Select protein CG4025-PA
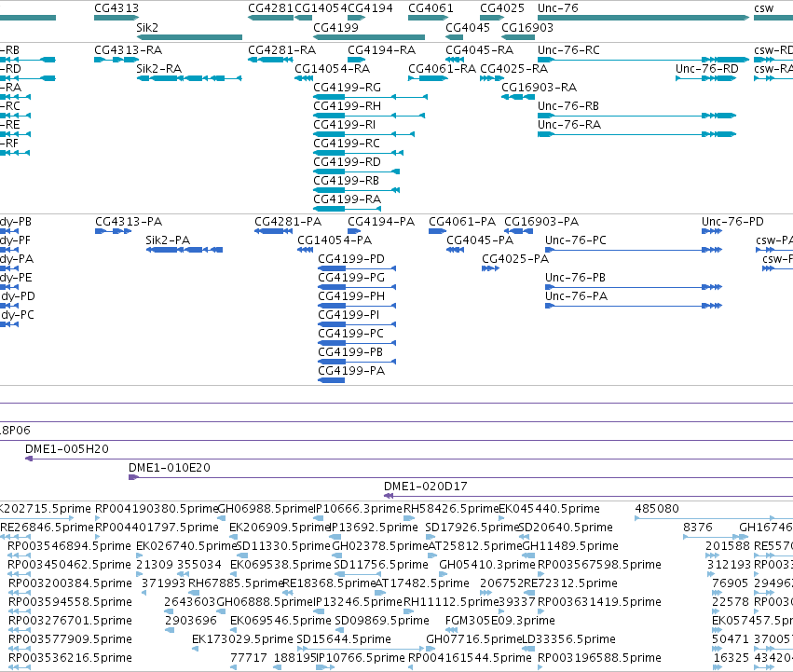Image resolution: width=793 pixels, height=672 pixels. pos(515,259)
